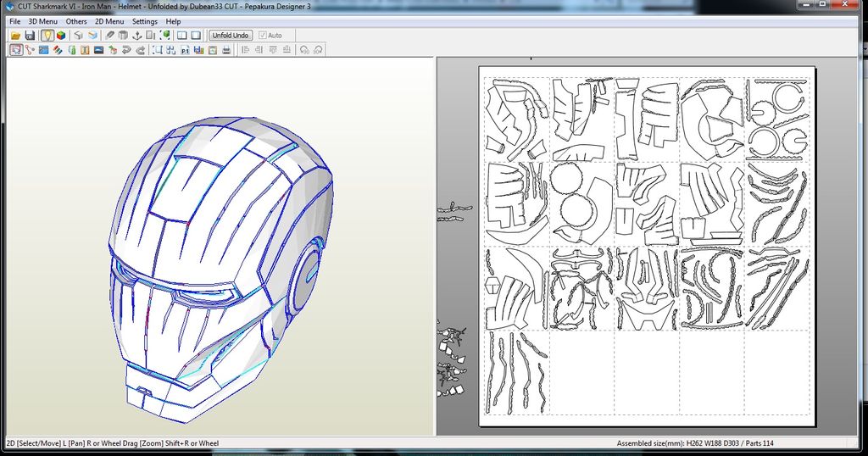
Task: Expand the 2D Menu
Action: point(109,21)
